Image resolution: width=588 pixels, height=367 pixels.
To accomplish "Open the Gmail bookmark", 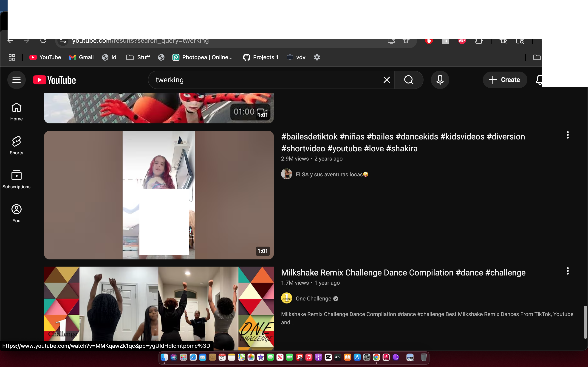I will pos(81,57).
